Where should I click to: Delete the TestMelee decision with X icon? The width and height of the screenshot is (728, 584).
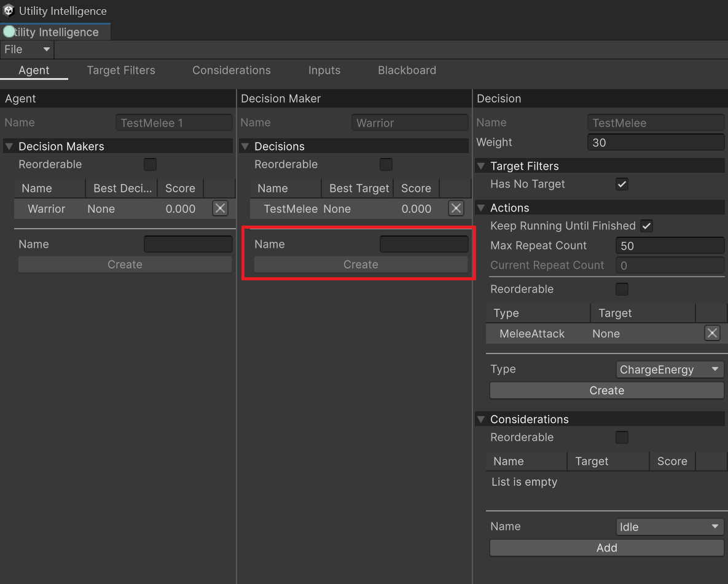click(x=456, y=208)
